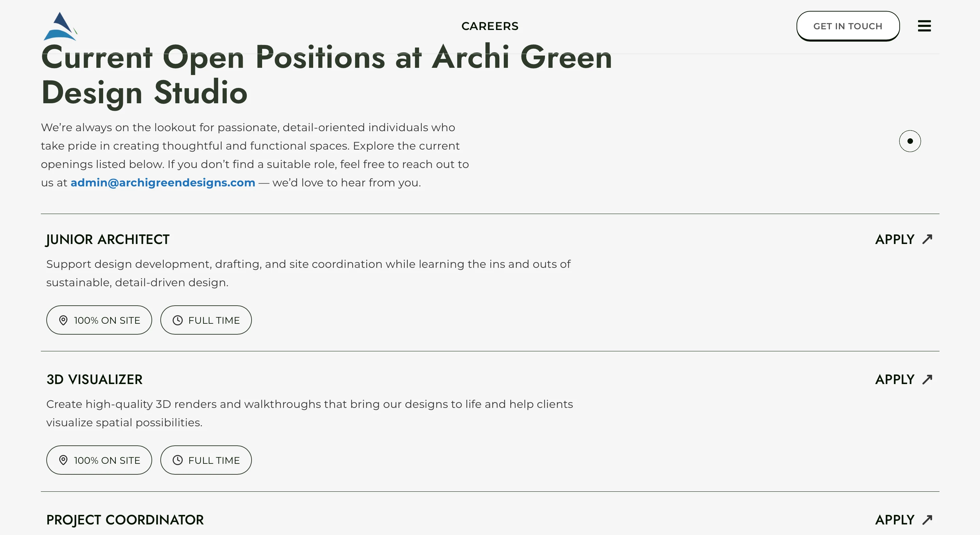
Task: Open the admin@archigreendesigns.com email link
Action: click(163, 183)
